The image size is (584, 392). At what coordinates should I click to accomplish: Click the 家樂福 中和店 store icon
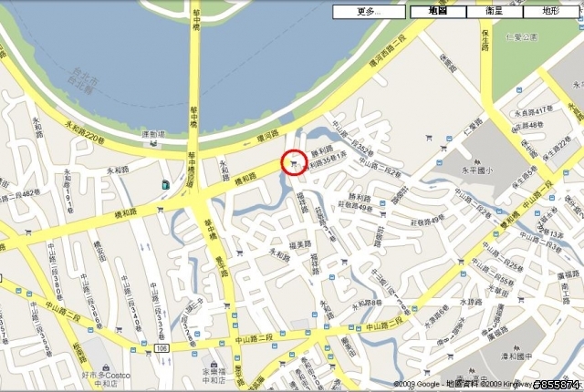(x=214, y=364)
